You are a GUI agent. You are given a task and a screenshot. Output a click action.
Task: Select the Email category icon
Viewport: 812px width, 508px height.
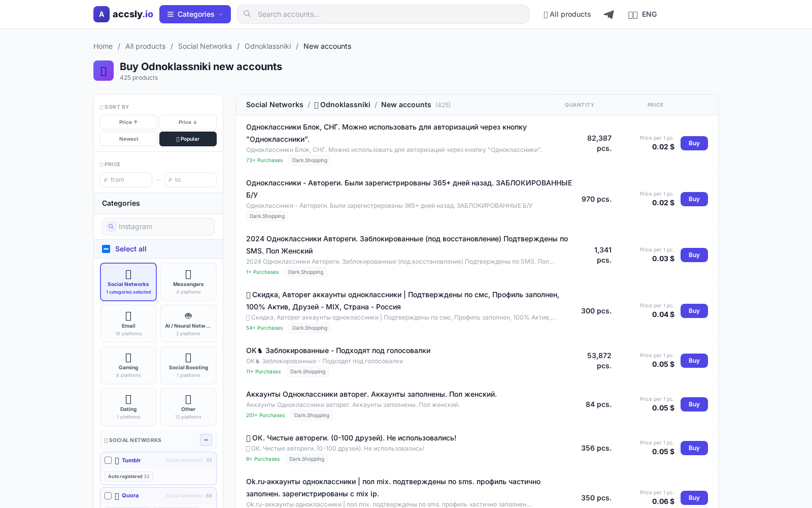(128, 316)
